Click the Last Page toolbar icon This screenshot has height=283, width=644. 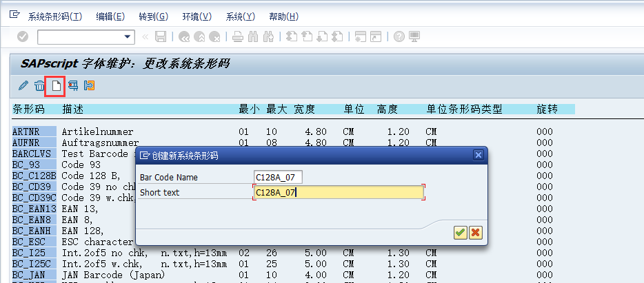[337, 37]
